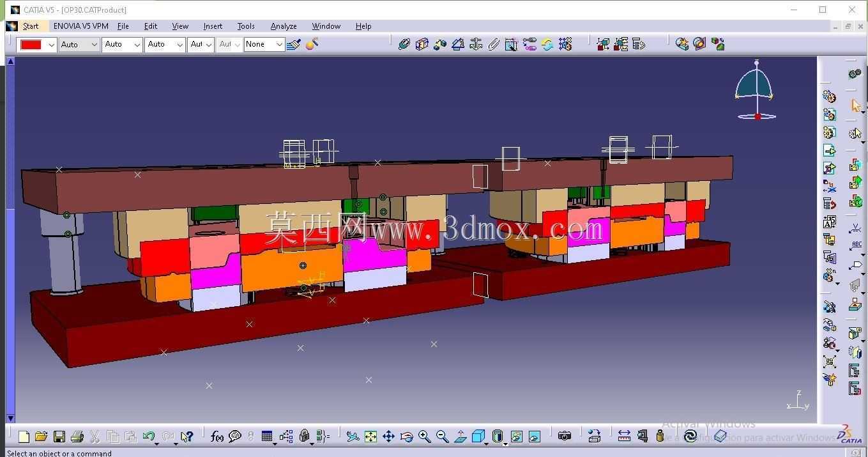Toggle Swap Visible Space

coord(534,437)
